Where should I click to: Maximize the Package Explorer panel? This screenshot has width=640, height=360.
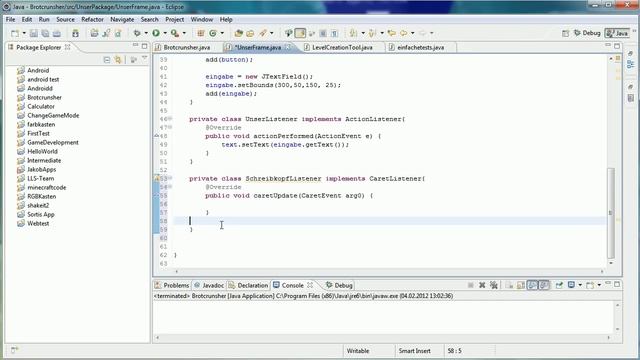144,46
